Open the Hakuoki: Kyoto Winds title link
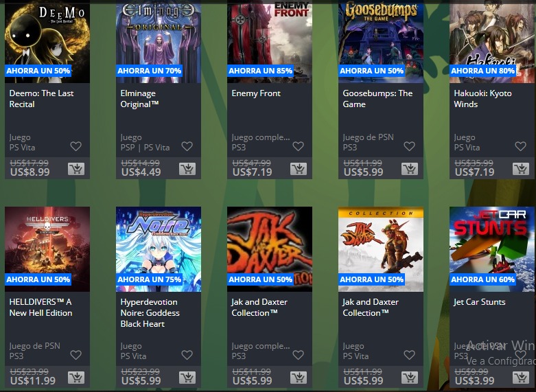The width and height of the screenshot is (536, 392). (x=482, y=98)
